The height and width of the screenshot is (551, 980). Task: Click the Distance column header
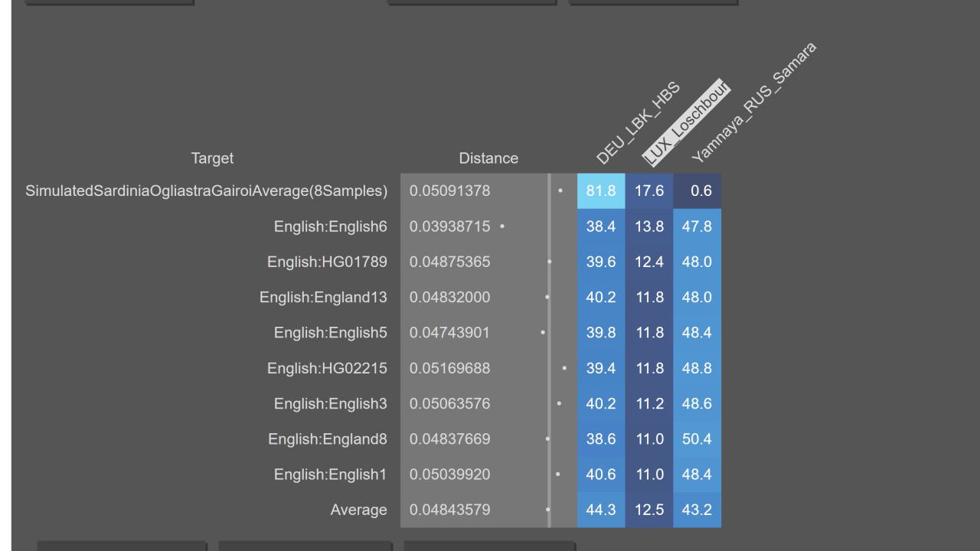tap(488, 158)
